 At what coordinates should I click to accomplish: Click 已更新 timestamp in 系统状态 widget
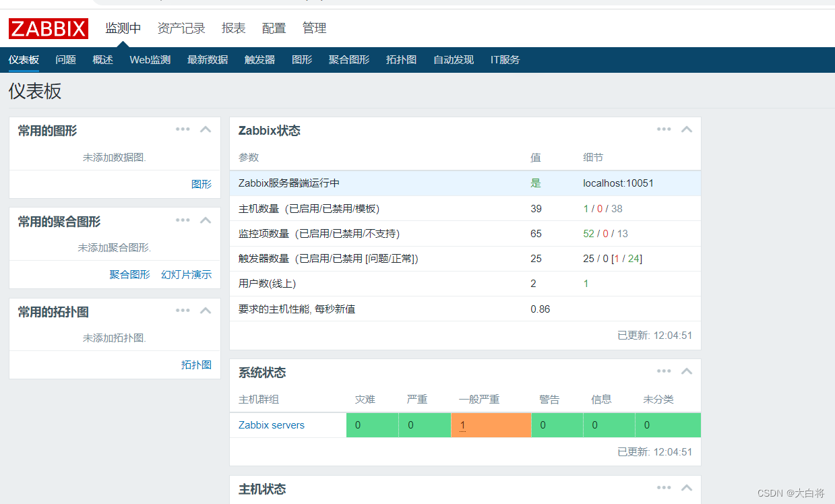point(654,451)
